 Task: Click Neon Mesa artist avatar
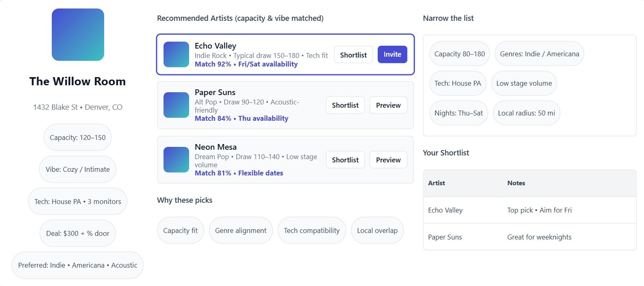176,160
